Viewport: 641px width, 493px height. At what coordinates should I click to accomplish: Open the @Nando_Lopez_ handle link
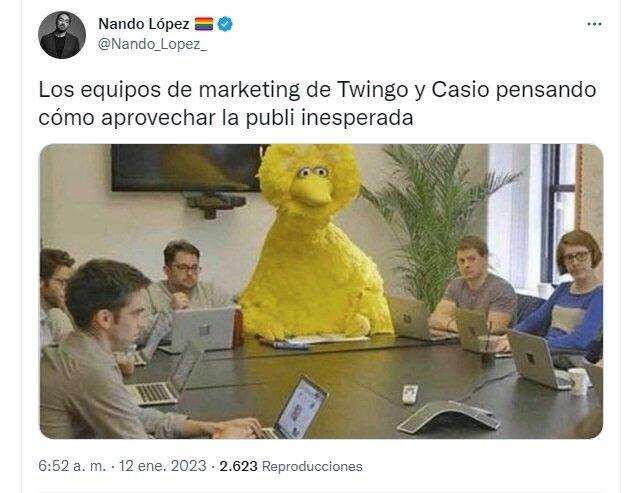152,44
